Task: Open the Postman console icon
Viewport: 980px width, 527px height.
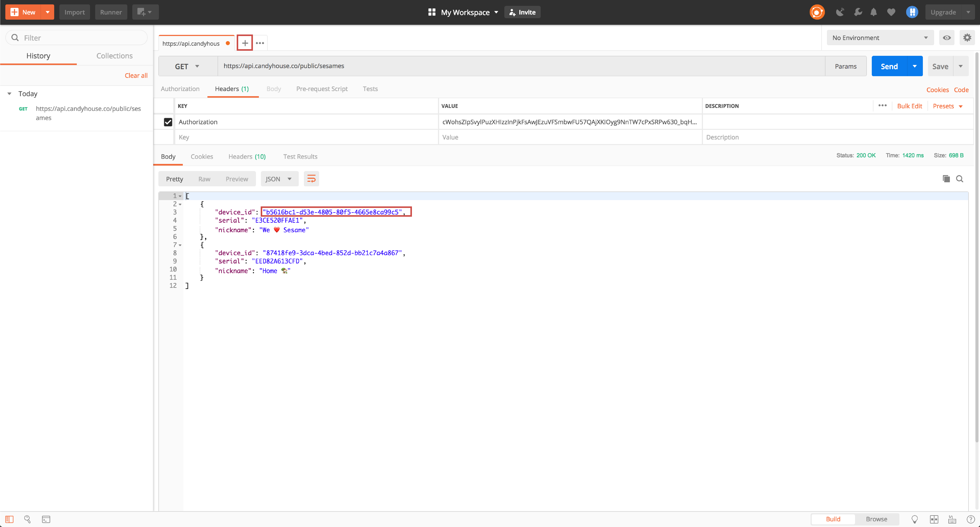Action: tap(46, 519)
